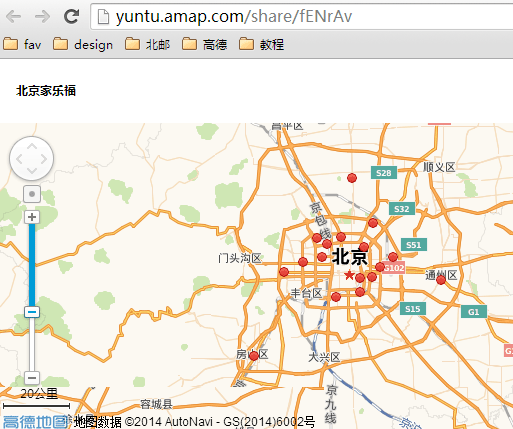This screenshot has height=429, width=513.
Task: Click the 门头沟区 district label
Action: (x=240, y=258)
